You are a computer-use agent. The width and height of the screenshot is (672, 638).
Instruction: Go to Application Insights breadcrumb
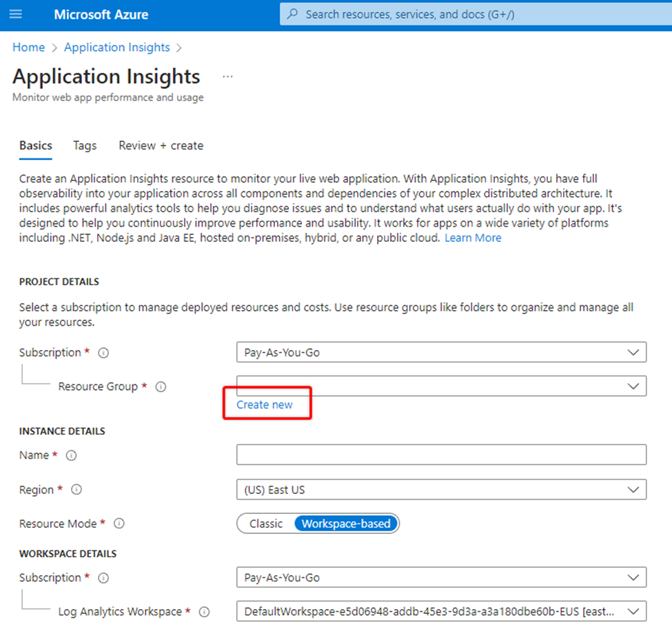(x=117, y=47)
